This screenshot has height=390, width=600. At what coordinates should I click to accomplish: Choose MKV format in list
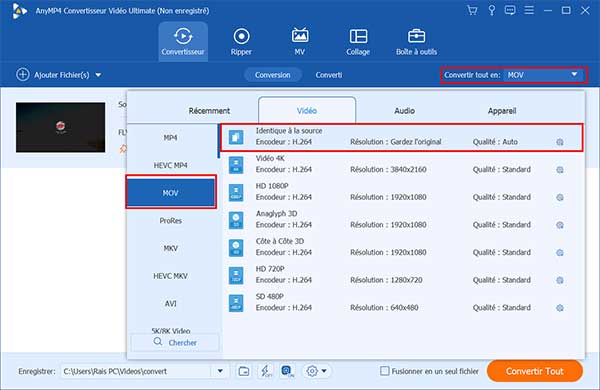tap(171, 248)
